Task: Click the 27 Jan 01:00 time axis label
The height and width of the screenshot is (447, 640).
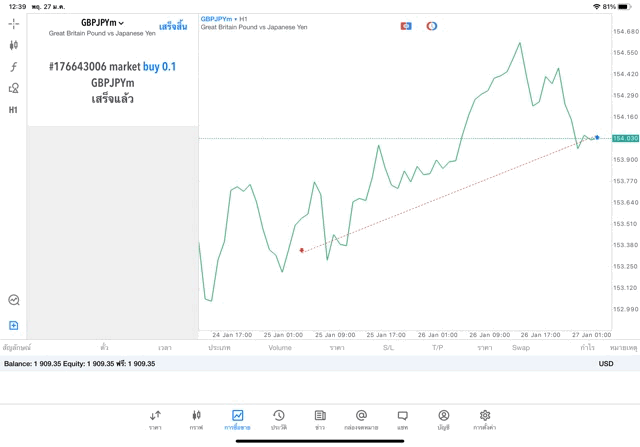Action: (591, 335)
